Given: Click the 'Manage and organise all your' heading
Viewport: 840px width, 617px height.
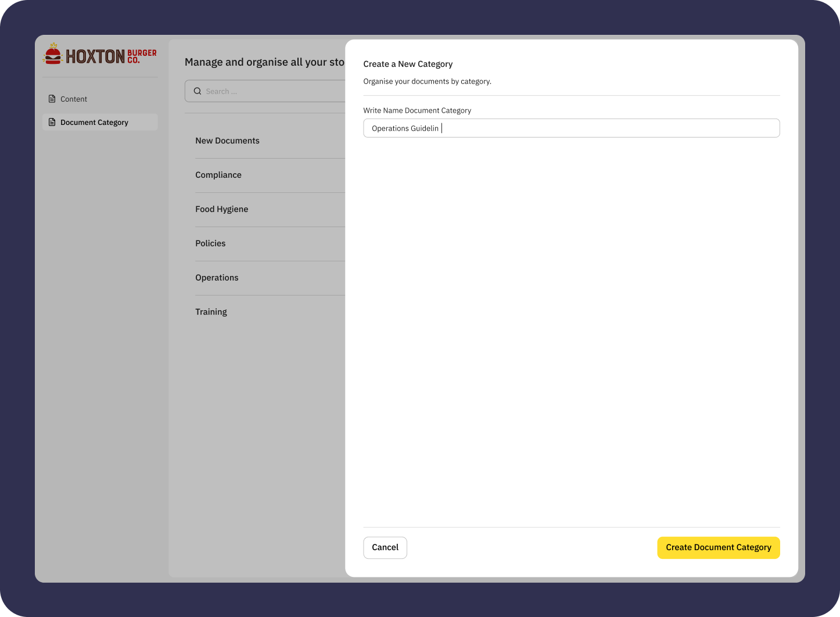Looking at the screenshot, I should click(x=264, y=62).
